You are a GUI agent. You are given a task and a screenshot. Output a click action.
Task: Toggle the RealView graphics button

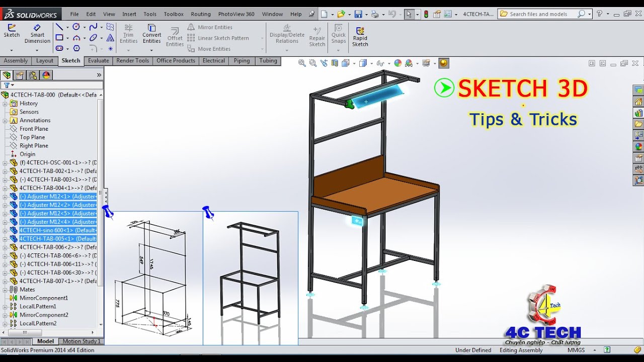click(443, 63)
